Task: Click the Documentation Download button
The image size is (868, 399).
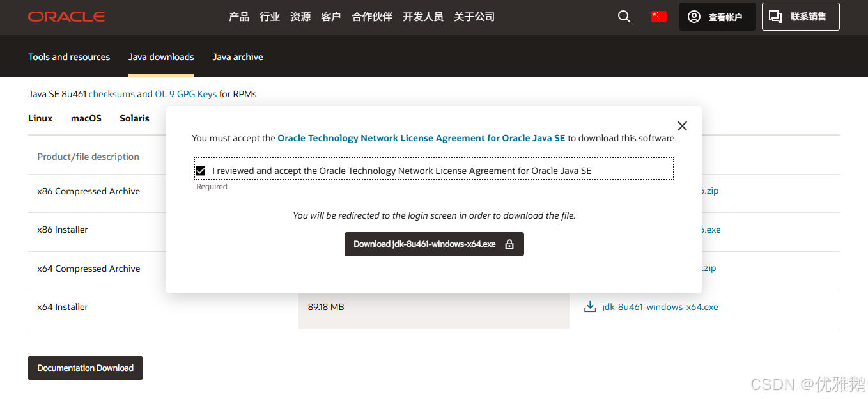Action: pos(85,368)
